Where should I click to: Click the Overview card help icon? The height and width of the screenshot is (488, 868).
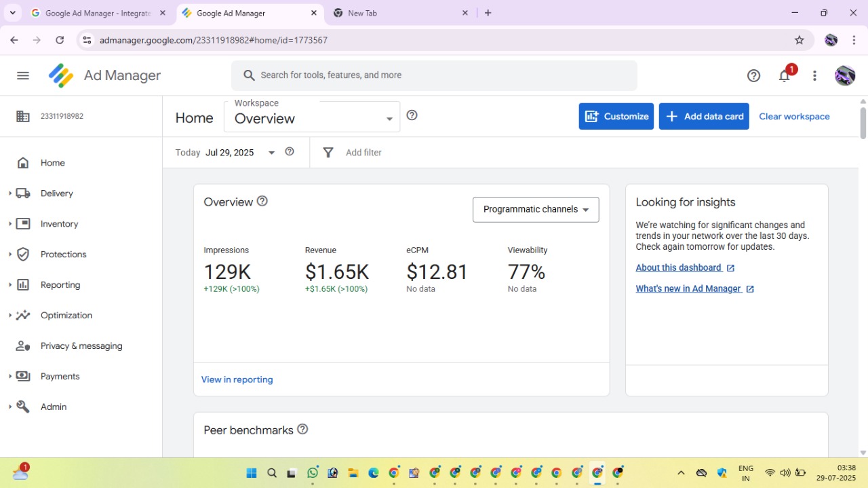[x=262, y=202]
